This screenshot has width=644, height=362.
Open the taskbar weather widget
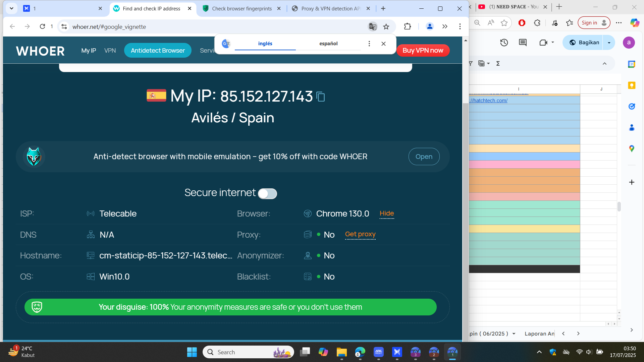point(21,352)
